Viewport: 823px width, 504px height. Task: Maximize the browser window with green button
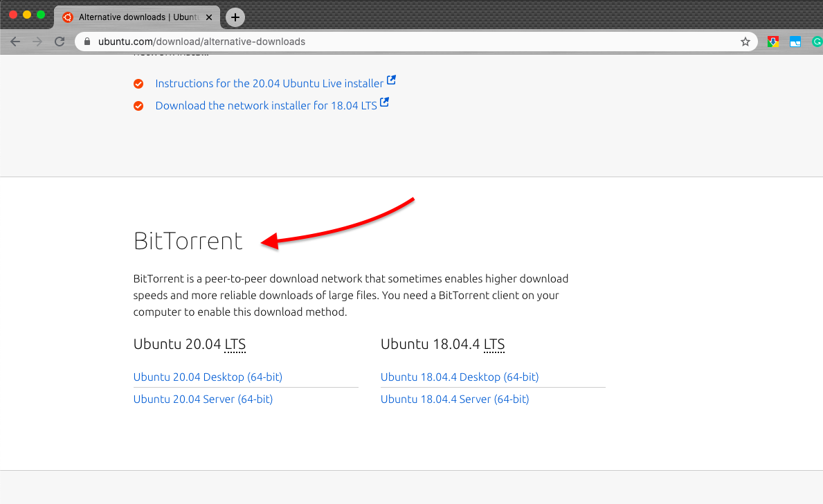pyautogui.click(x=41, y=15)
